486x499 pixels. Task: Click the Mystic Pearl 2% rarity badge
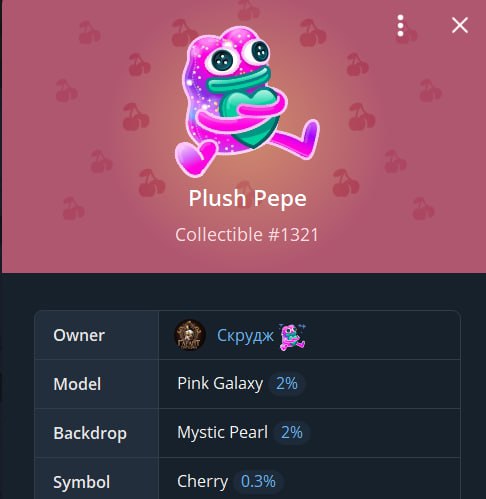point(292,433)
